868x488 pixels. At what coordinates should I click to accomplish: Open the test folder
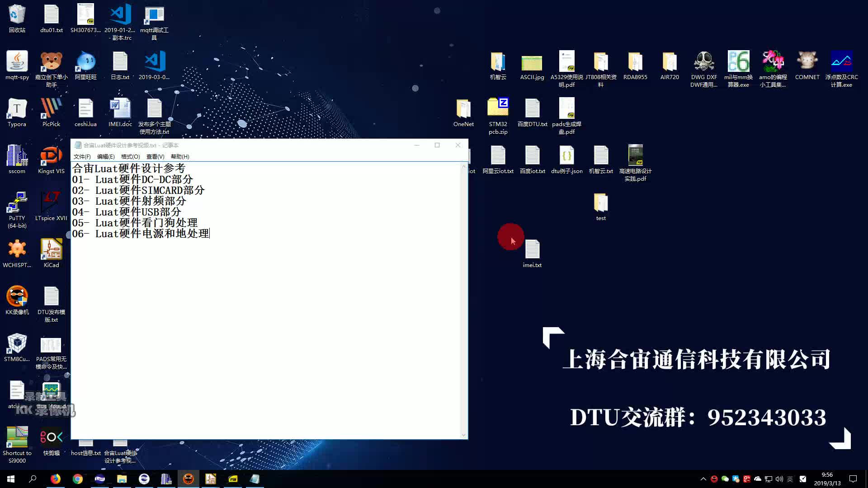click(x=601, y=206)
